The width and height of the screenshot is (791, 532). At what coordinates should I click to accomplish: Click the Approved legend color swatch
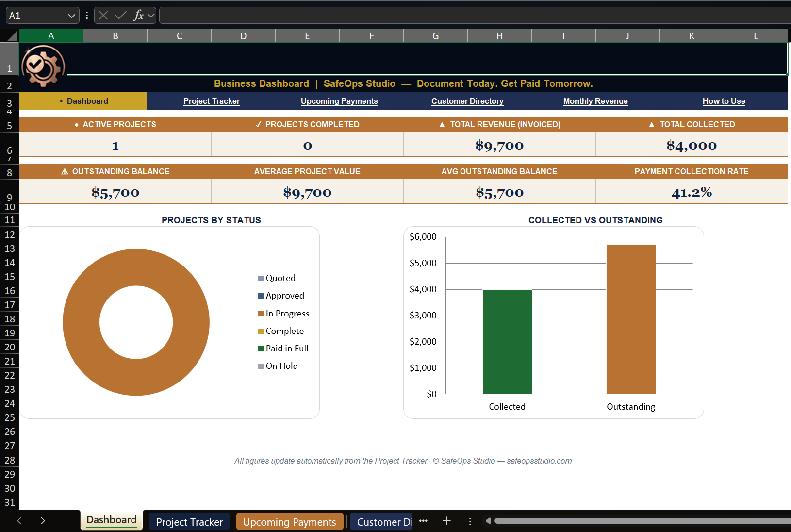(x=261, y=296)
